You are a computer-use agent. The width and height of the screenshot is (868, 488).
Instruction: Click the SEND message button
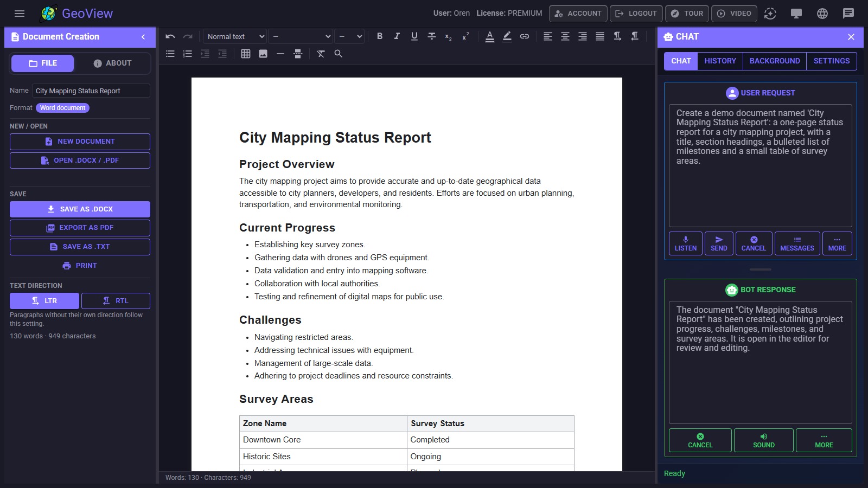pyautogui.click(x=719, y=243)
